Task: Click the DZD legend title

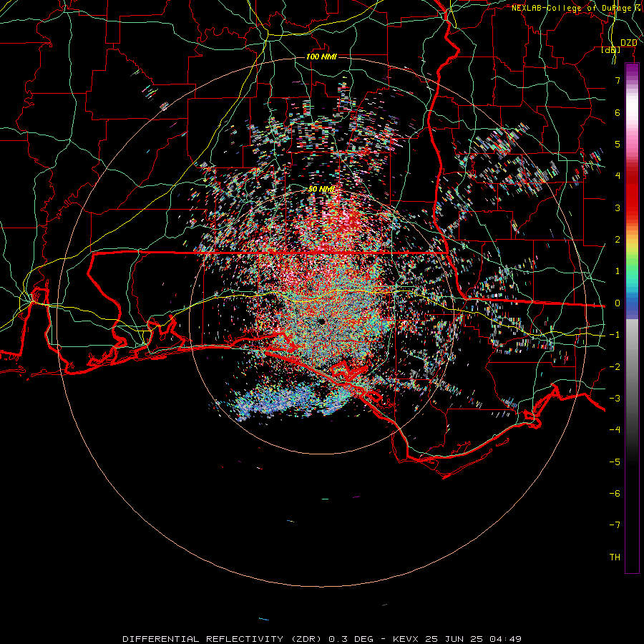Action: click(628, 43)
